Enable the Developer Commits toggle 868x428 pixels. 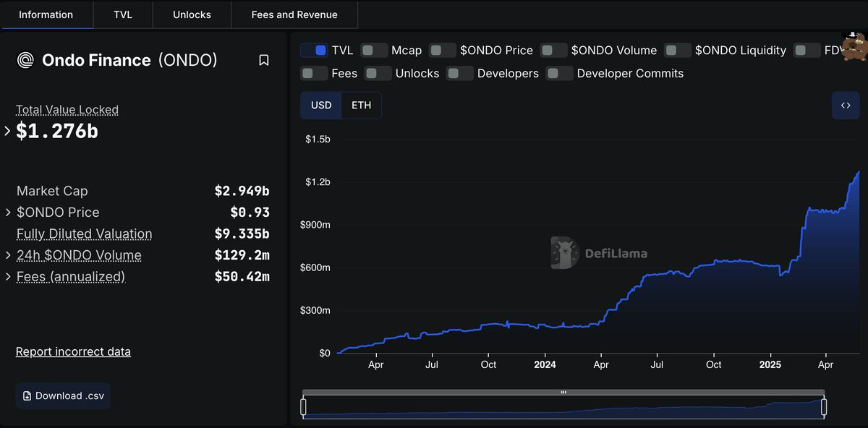click(x=560, y=73)
